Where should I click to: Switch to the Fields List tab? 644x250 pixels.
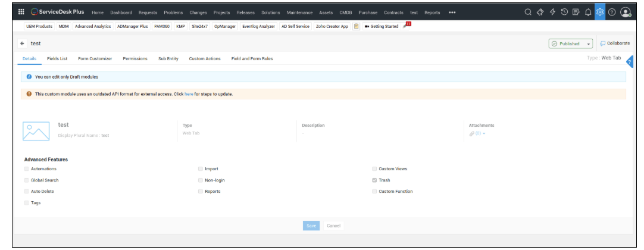(x=57, y=59)
